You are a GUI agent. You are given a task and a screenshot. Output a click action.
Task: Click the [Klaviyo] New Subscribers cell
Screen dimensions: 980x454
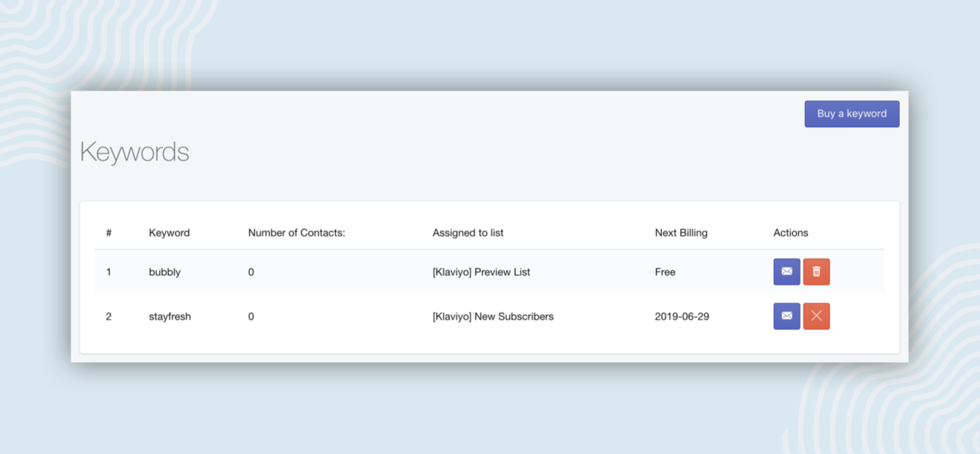tap(493, 317)
